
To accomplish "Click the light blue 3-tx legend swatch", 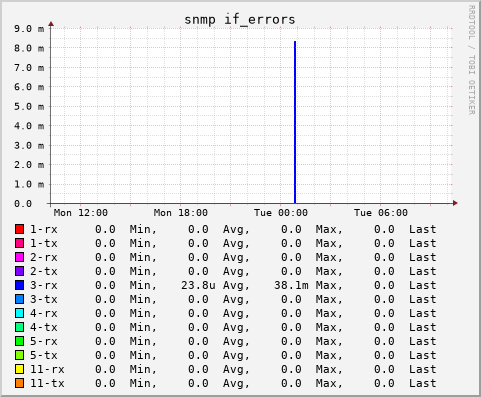I will pos(19,299).
